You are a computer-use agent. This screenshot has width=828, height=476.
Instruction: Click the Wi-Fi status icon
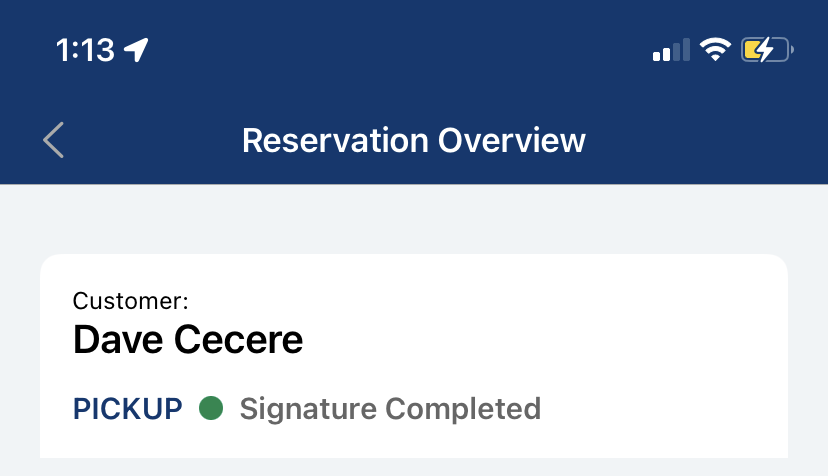[715, 50]
